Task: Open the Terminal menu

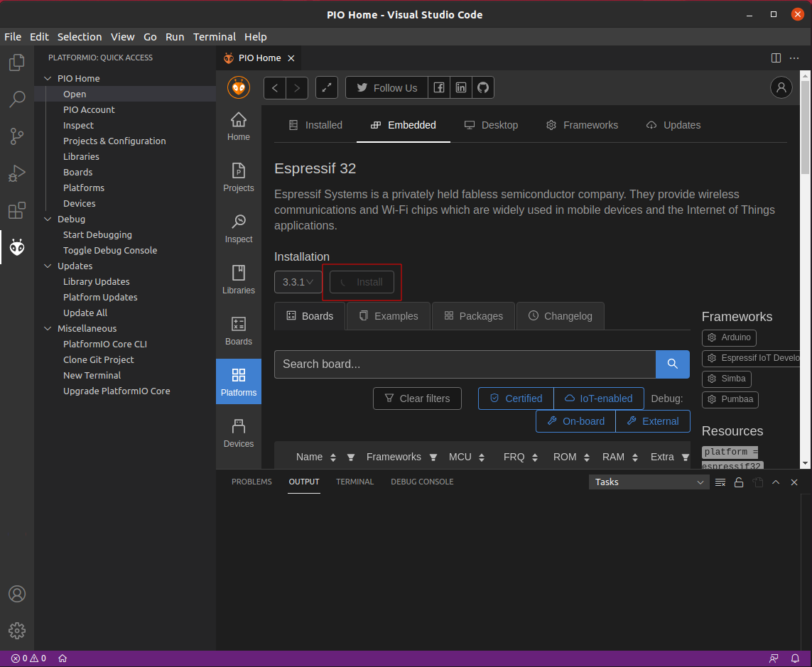Action: [215, 37]
